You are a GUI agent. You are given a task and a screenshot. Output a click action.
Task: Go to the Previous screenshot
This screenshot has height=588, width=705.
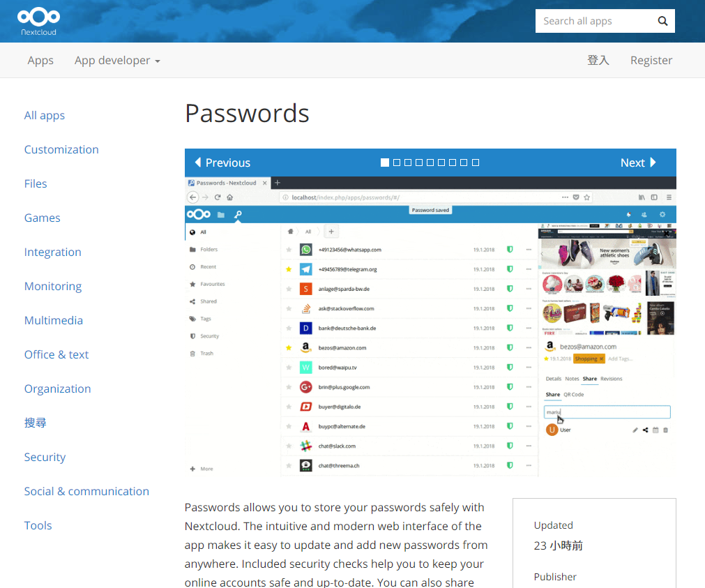222,163
